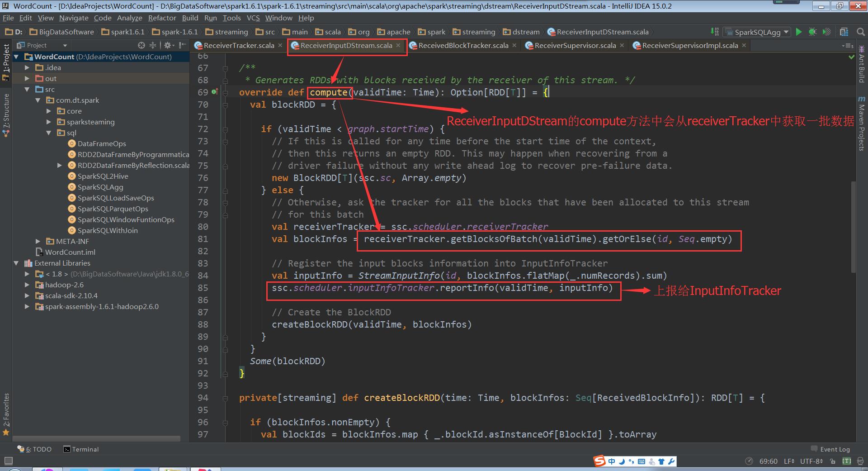Show hidden editor tabs list dropdown
This screenshot has height=471, width=868.
847,46
